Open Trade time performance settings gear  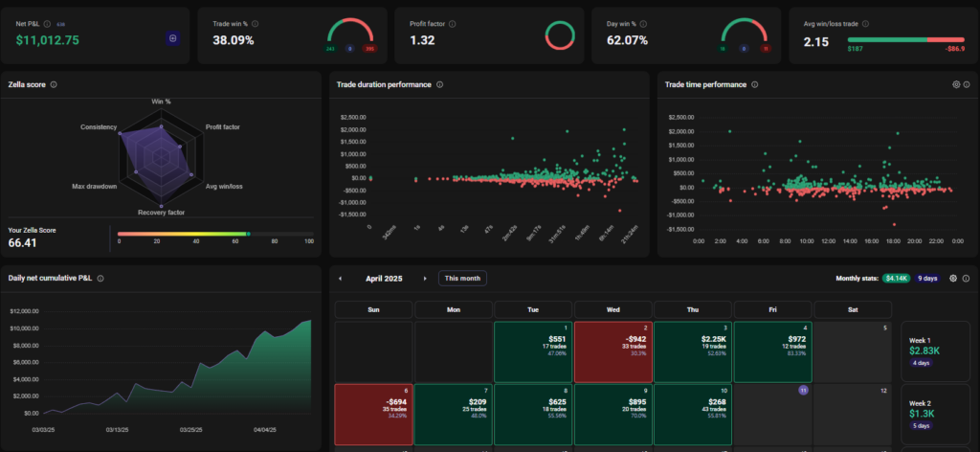[956, 84]
